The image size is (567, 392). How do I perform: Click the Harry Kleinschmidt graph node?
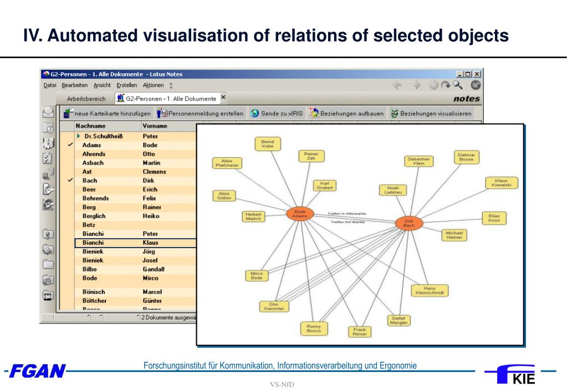point(430,291)
